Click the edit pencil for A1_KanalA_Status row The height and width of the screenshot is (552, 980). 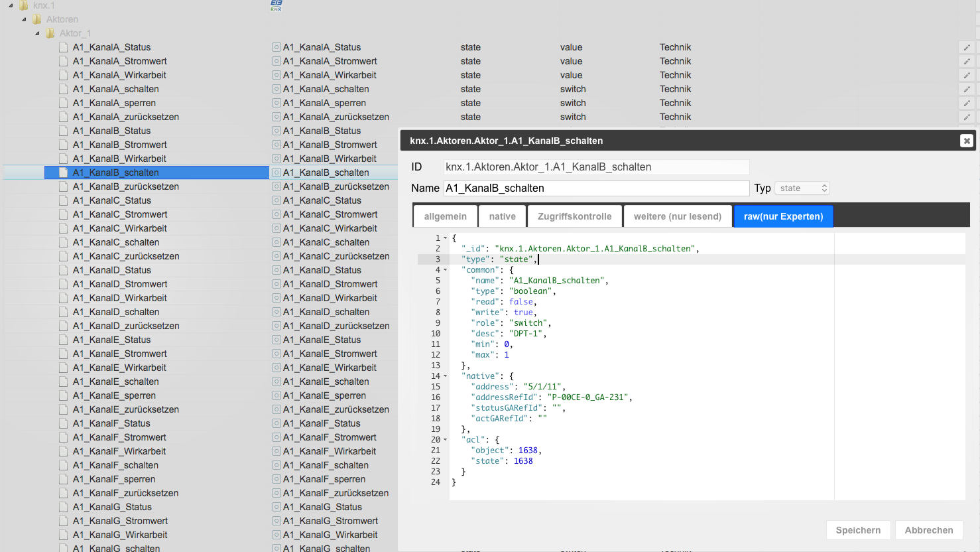967,47
